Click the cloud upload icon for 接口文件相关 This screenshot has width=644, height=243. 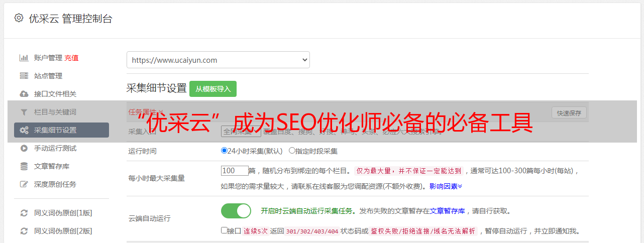click(24, 94)
